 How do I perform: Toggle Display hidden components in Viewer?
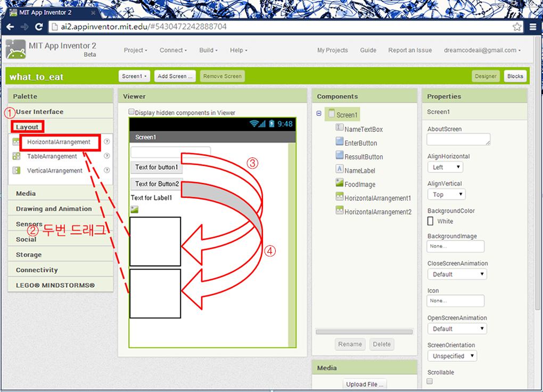coord(131,111)
